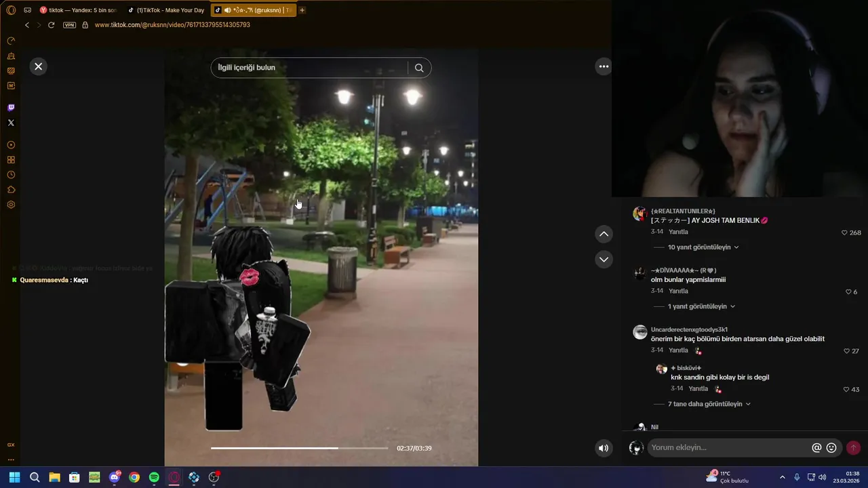868x488 pixels.
Task: Open weather widget '11°C Çok bulutlu'
Action: point(727,477)
